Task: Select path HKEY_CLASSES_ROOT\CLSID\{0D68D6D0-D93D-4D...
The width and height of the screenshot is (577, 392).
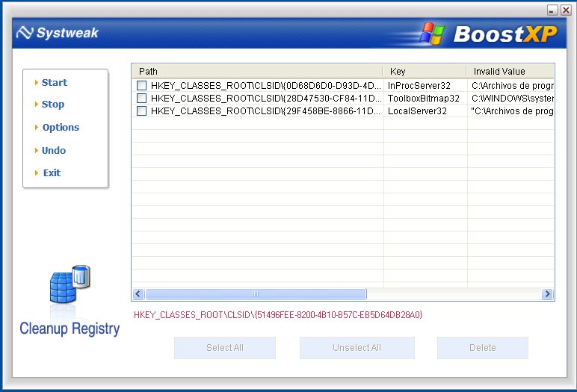Action: [265, 86]
